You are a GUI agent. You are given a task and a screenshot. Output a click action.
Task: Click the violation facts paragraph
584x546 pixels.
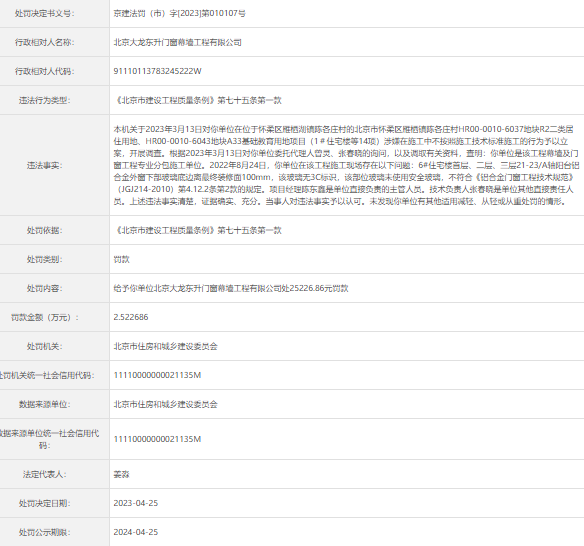coord(346,165)
